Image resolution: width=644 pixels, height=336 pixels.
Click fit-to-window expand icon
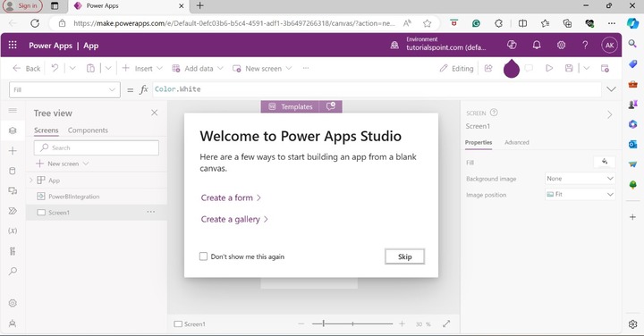coord(446,323)
